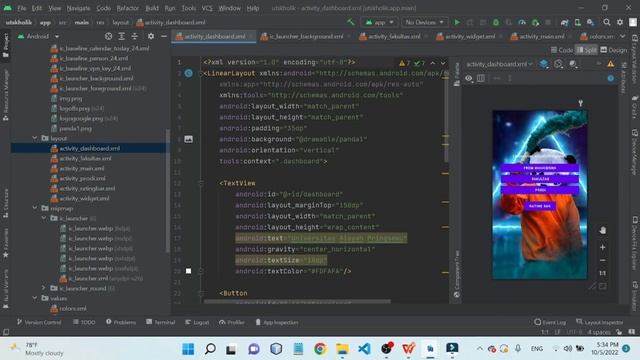
Task: Click the Select Opened File target icon
Action: 108,36
